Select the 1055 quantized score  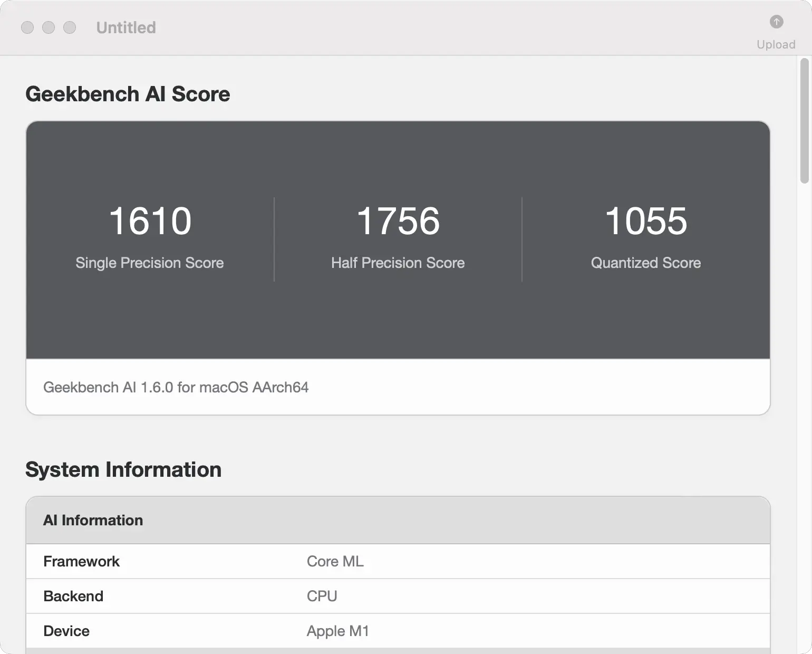(645, 220)
